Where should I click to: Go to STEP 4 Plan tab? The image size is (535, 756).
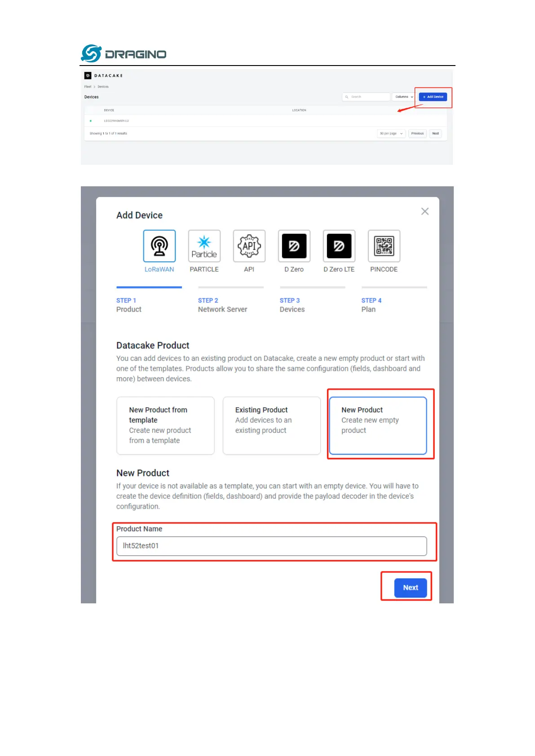point(394,300)
